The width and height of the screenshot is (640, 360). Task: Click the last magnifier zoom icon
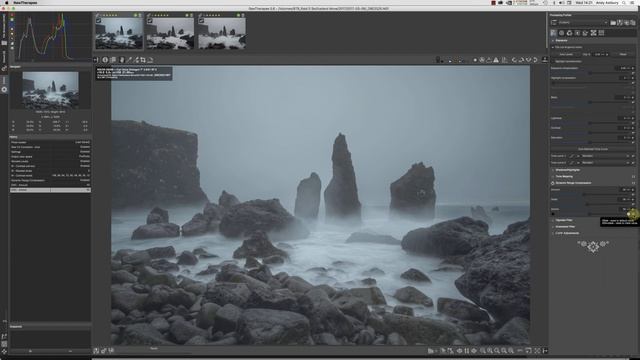tap(511, 350)
